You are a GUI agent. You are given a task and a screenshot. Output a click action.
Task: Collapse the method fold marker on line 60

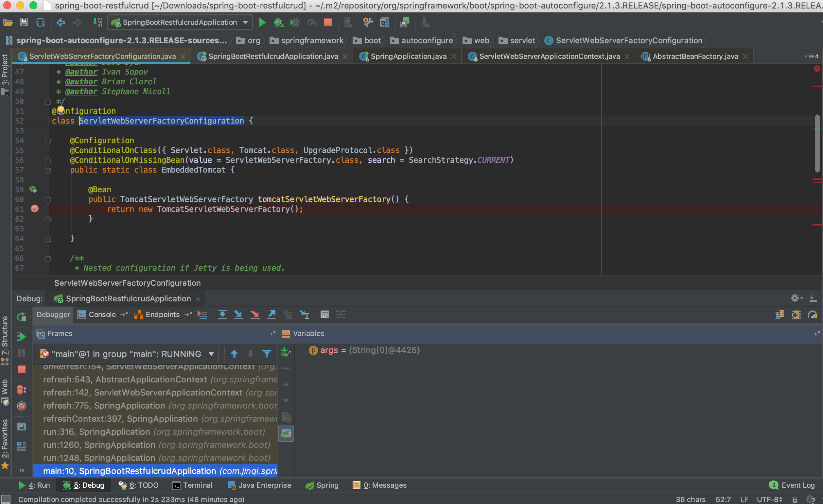(48, 200)
